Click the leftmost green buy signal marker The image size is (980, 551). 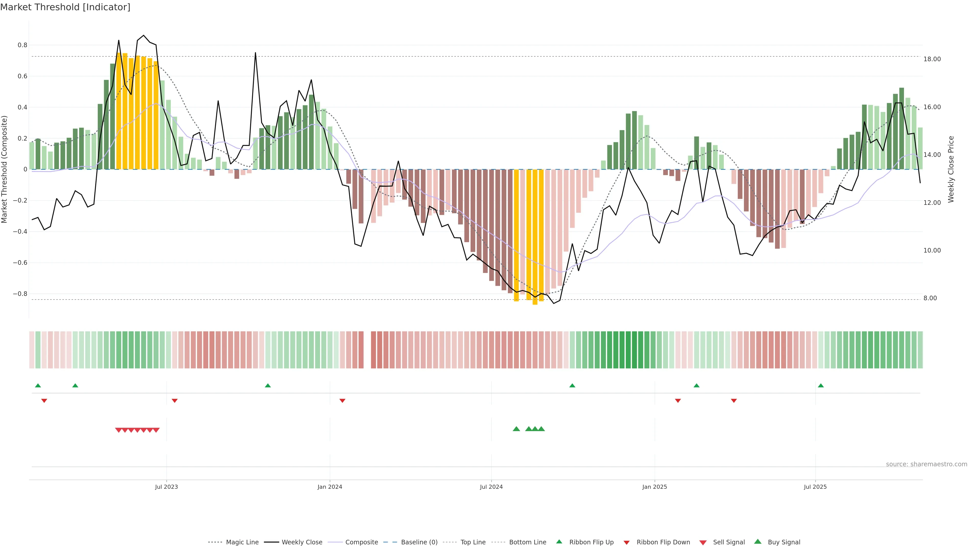(516, 429)
